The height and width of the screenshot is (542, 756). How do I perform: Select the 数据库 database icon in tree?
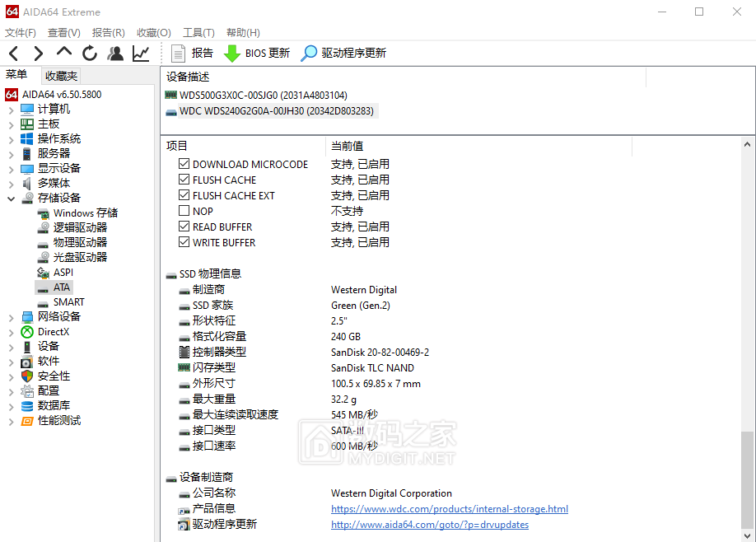tap(27, 406)
